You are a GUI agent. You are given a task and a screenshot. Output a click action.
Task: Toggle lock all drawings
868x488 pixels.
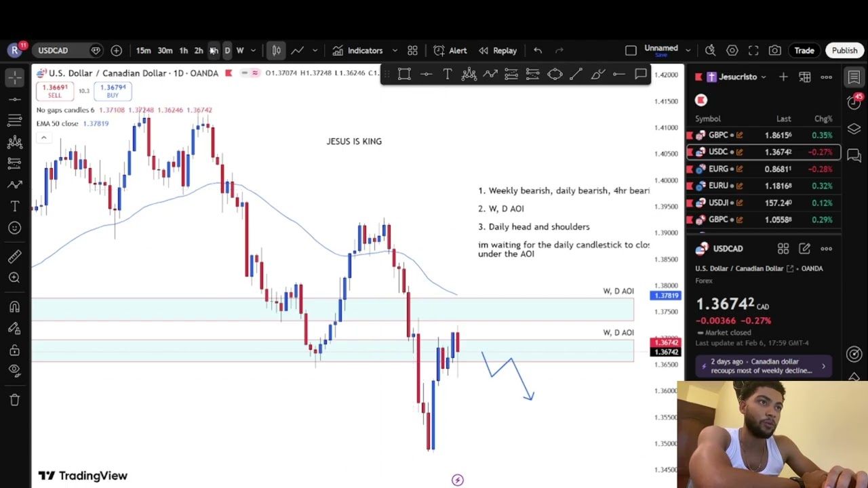coord(15,350)
